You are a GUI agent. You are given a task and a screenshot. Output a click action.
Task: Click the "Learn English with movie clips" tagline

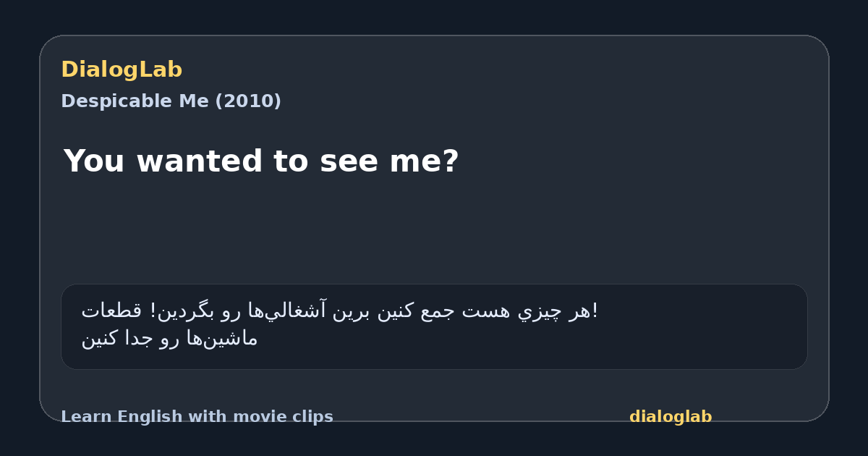[x=197, y=417]
